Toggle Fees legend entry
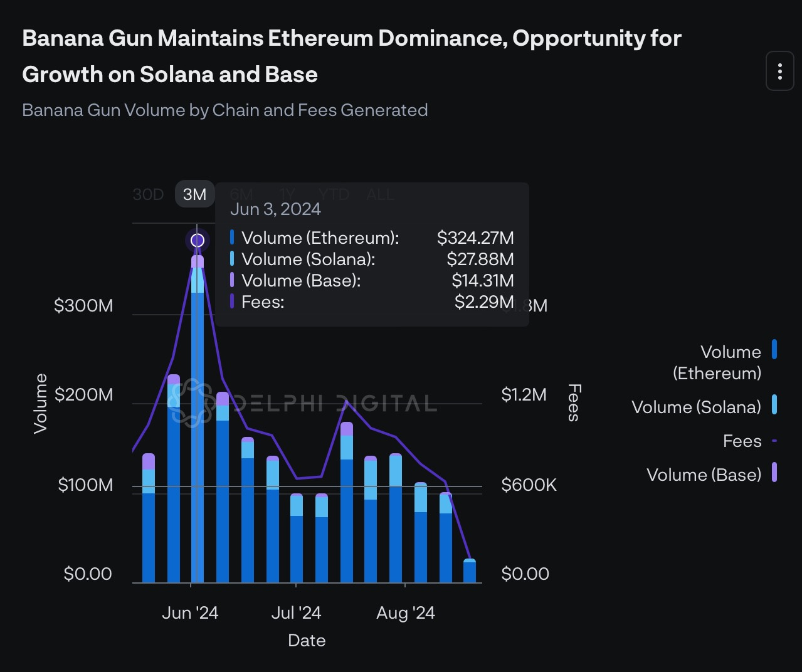The height and width of the screenshot is (672, 802). (750, 441)
